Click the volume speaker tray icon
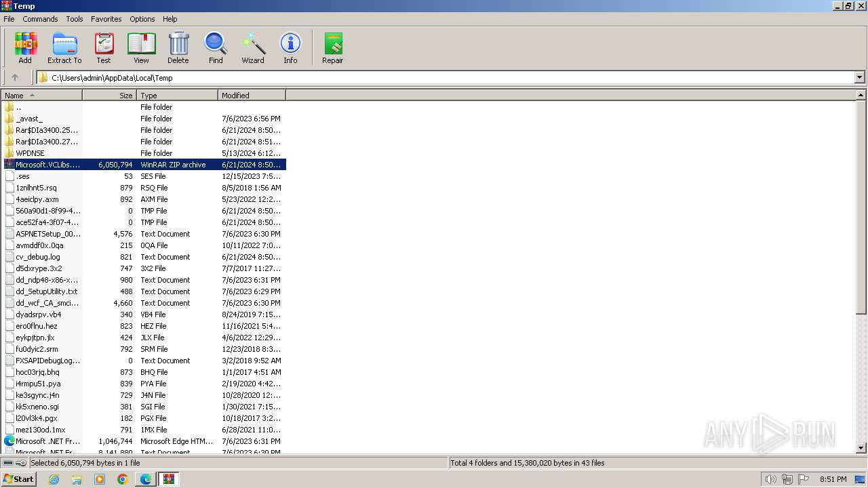The width and height of the screenshot is (868, 488). coord(770,479)
